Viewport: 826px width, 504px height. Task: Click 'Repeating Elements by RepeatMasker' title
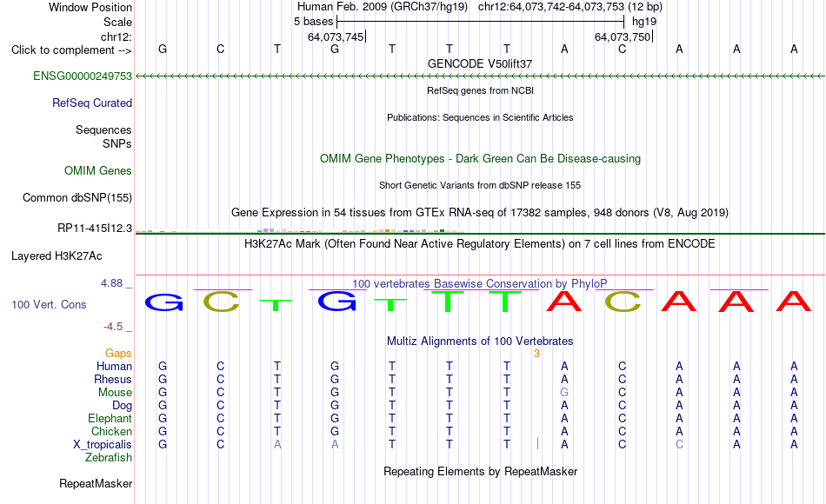click(480, 471)
